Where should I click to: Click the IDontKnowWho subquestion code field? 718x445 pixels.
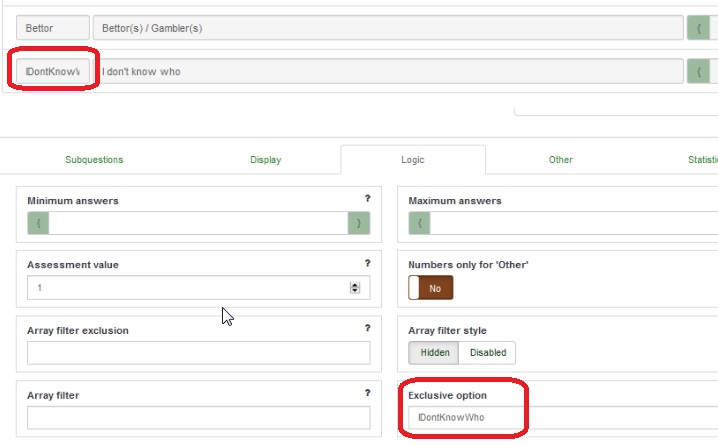[x=53, y=71]
